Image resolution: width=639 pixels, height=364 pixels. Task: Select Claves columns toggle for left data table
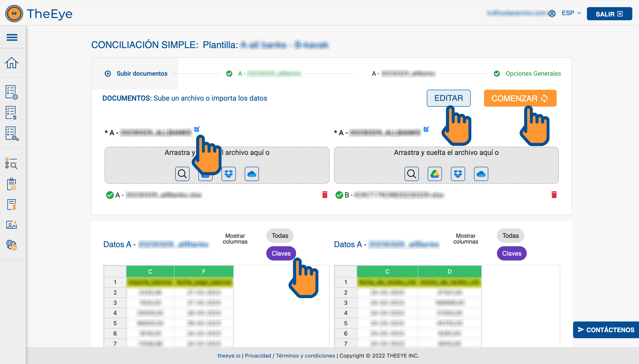281,254
